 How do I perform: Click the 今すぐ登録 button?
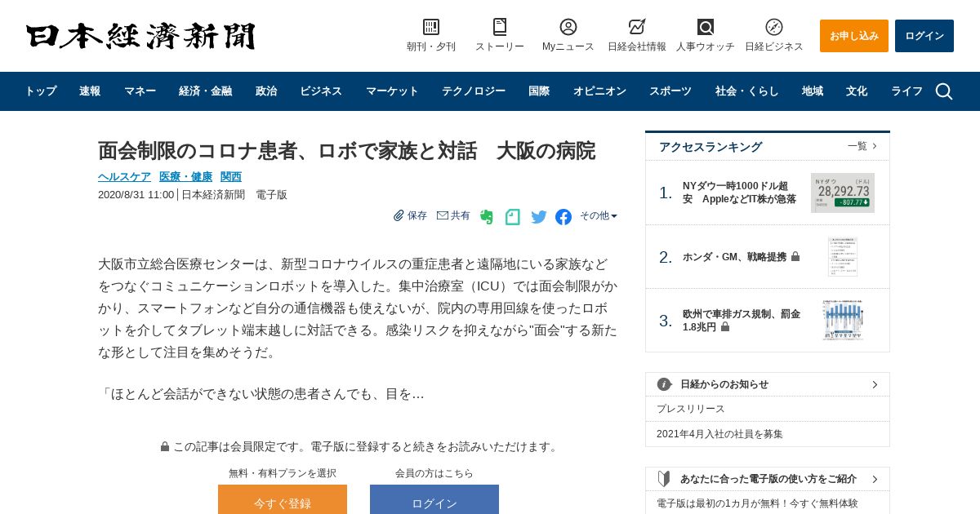tap(283, 499)
